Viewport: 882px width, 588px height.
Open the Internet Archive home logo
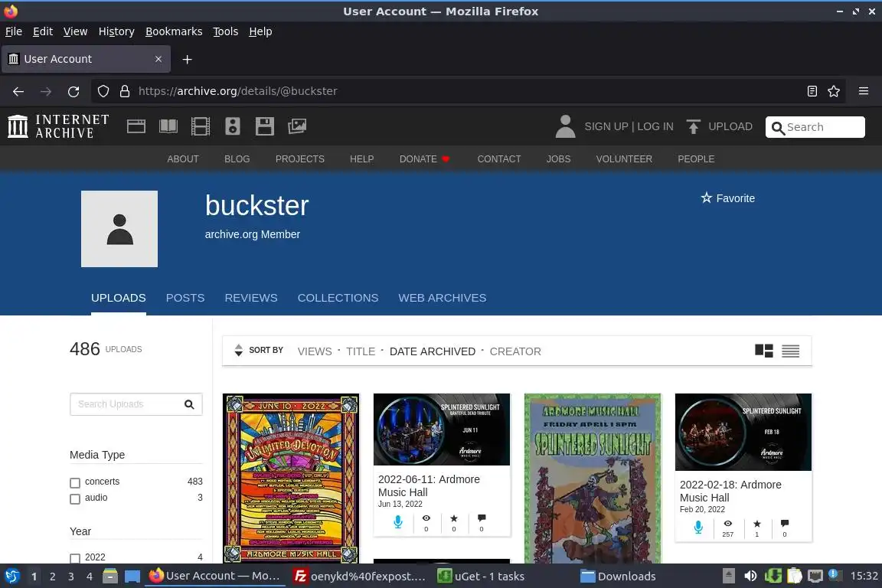coord(58,126)
